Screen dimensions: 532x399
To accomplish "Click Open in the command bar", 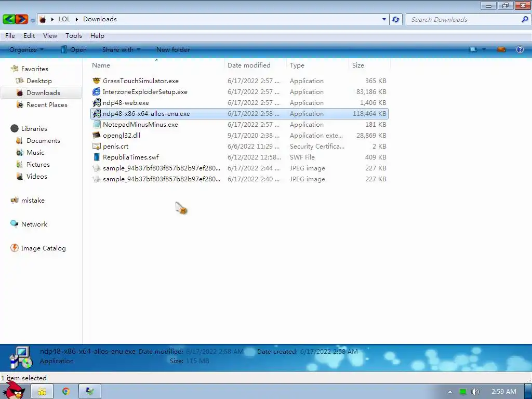I will point(74,49).
